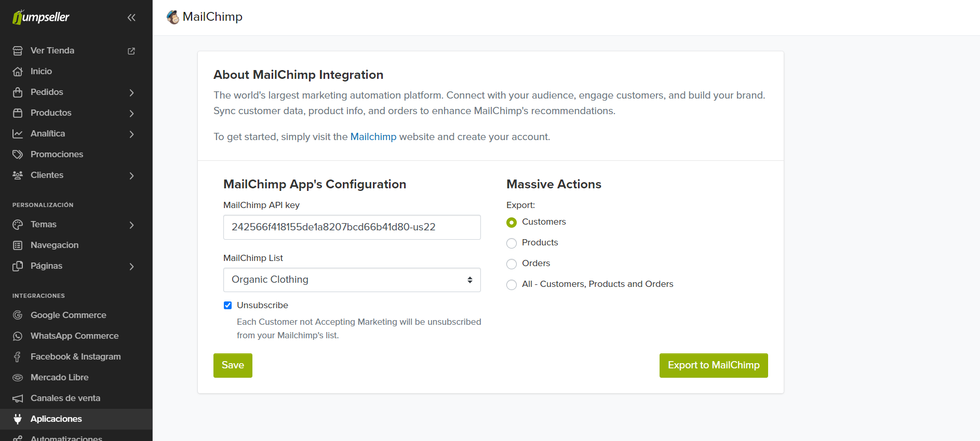The image size is (980, 441).
Task: Open WhatsApp Commerce integration
Action: point(74,336)
